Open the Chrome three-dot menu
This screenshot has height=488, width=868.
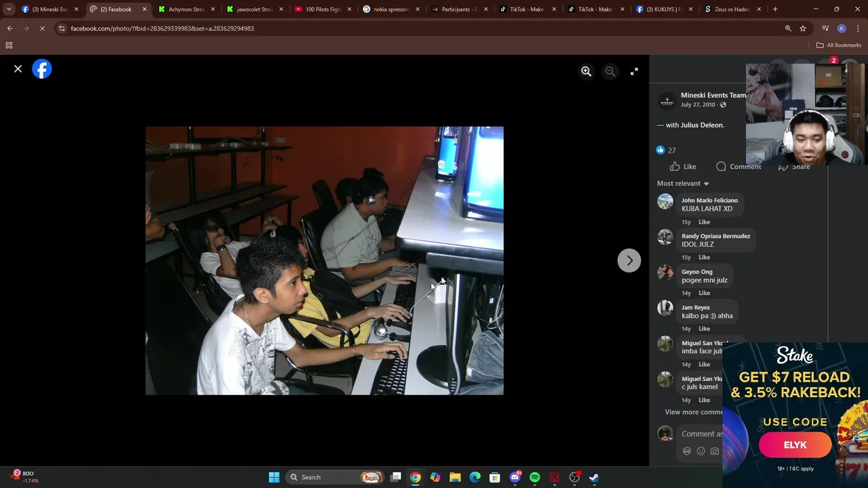tap(857, 28)
